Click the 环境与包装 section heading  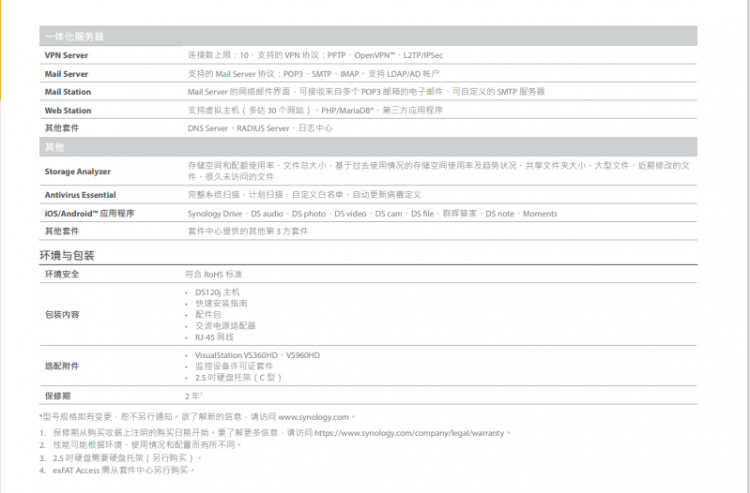pyautogui.click(x=67, y=255)
